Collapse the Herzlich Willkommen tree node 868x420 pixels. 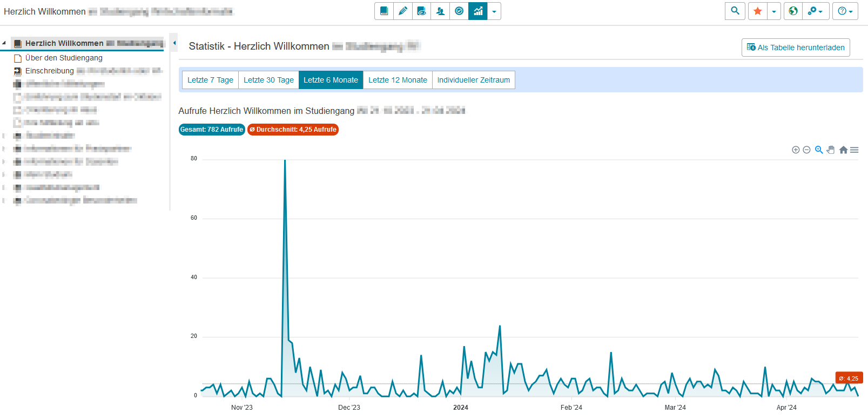(x=4, y=43)
